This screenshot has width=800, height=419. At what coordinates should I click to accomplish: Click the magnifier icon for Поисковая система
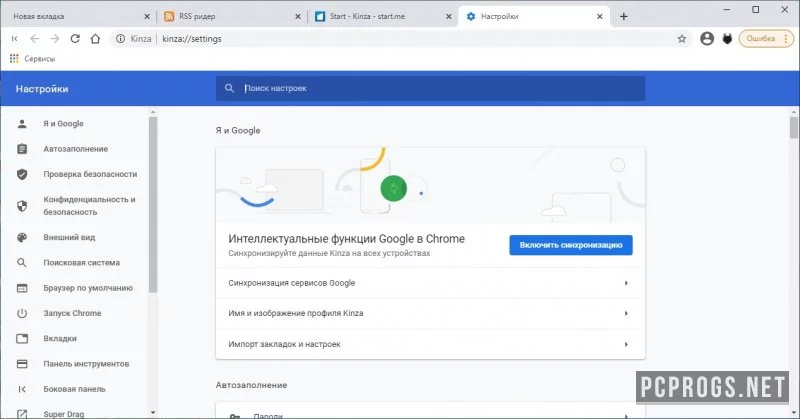[22, 263]
